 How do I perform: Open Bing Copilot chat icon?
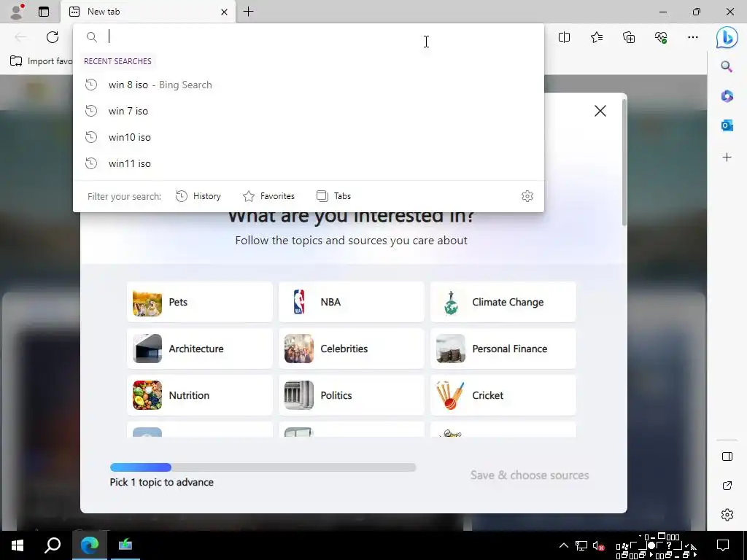click(727, 37)
